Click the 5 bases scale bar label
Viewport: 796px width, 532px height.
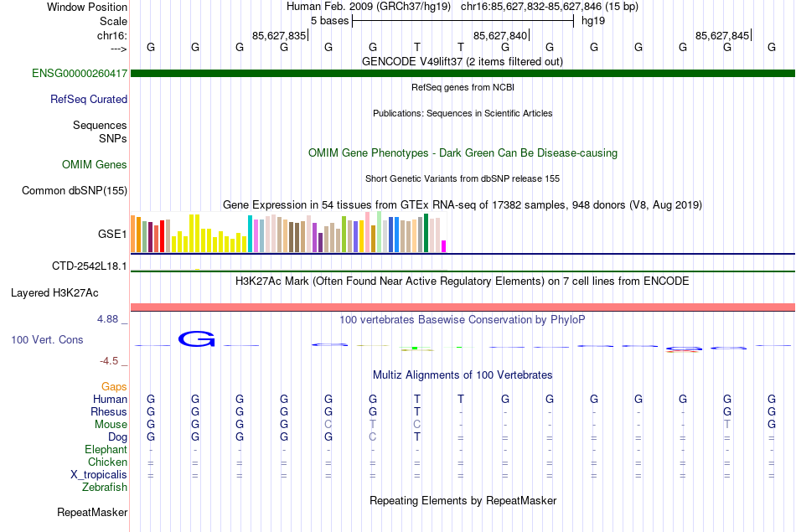click(x=329, y=21)
